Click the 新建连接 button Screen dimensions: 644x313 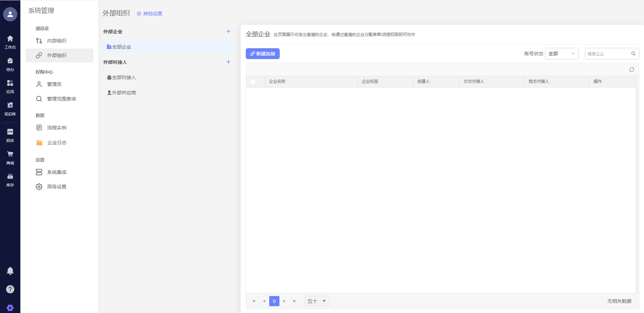pos(262,54)
